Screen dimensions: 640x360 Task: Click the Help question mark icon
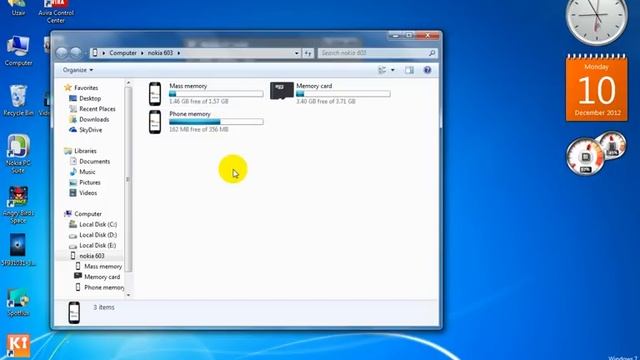[x=427, y=70]
